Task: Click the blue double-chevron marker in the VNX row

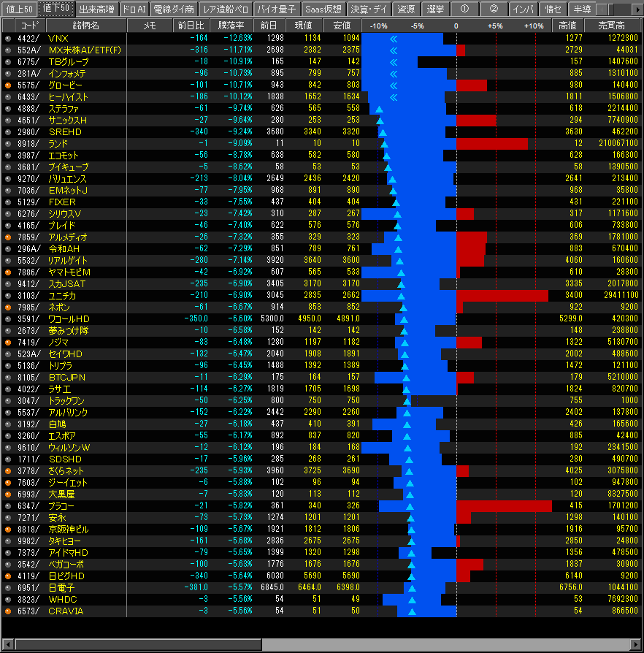Action: (394, 38)
